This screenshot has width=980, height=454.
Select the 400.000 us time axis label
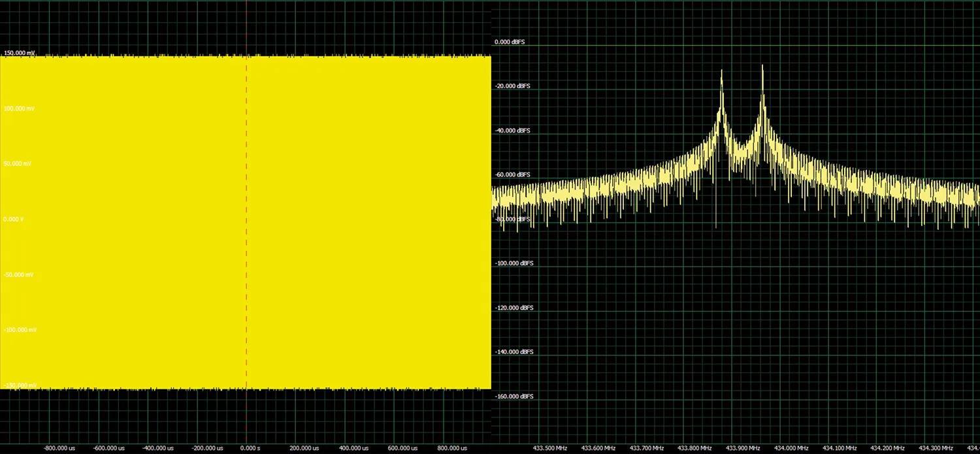[x=354, y=449]
